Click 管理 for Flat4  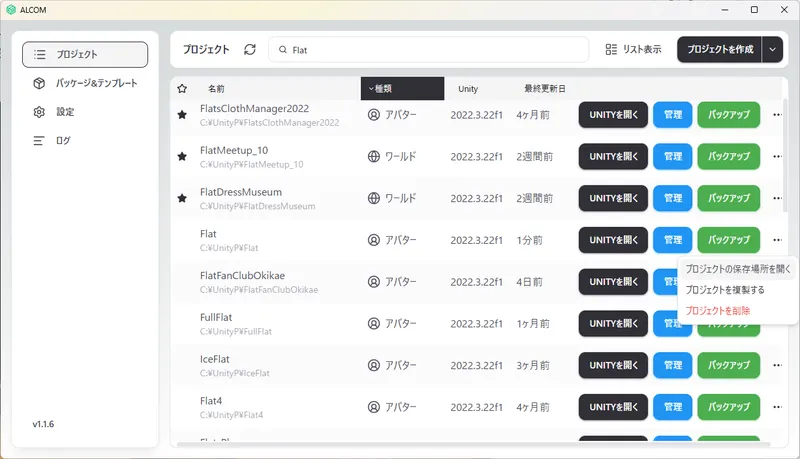click(x=672, y=407)
